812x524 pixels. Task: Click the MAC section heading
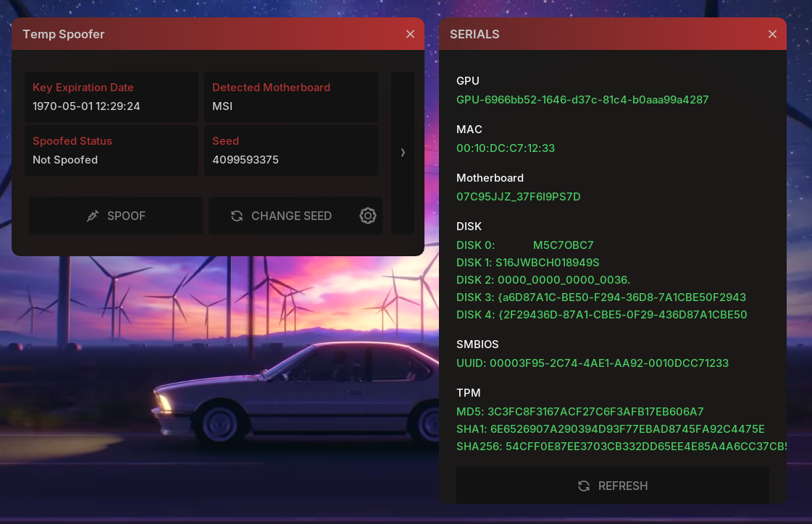(469, 130)
